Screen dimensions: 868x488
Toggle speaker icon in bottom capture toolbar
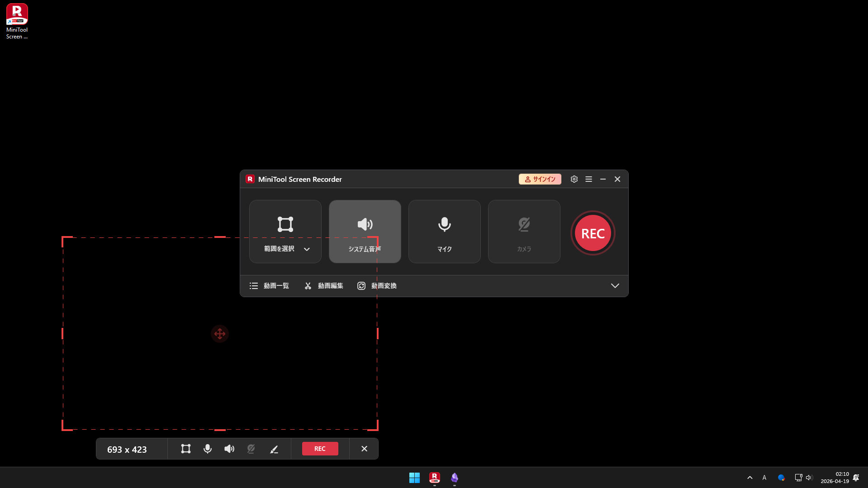click(x=229, y=449)
